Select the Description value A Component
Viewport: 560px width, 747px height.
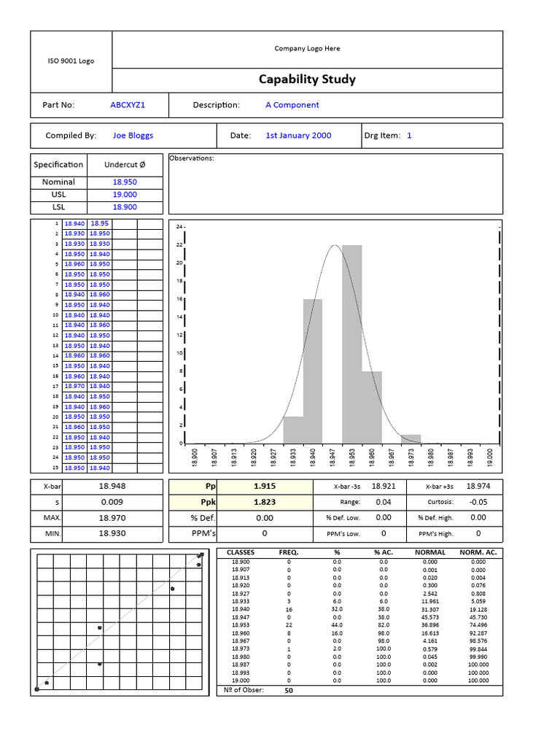tap(292, 105)
